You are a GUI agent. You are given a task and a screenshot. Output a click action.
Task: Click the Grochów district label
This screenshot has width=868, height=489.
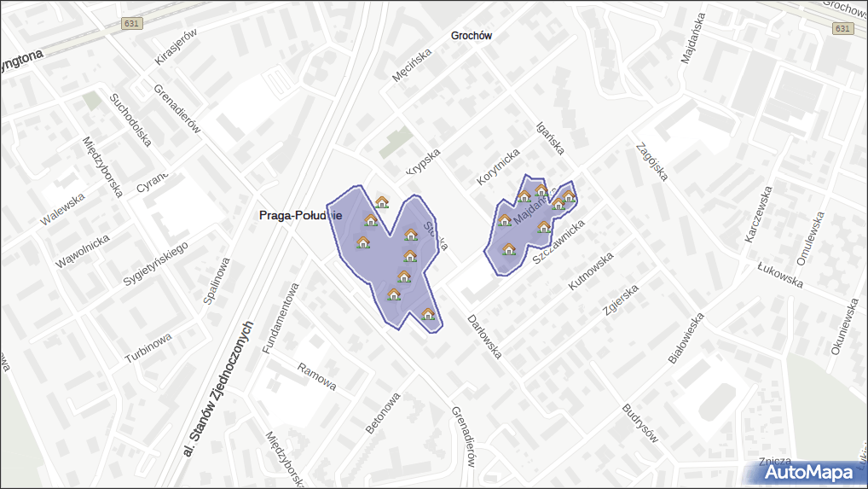coord(472,36)
